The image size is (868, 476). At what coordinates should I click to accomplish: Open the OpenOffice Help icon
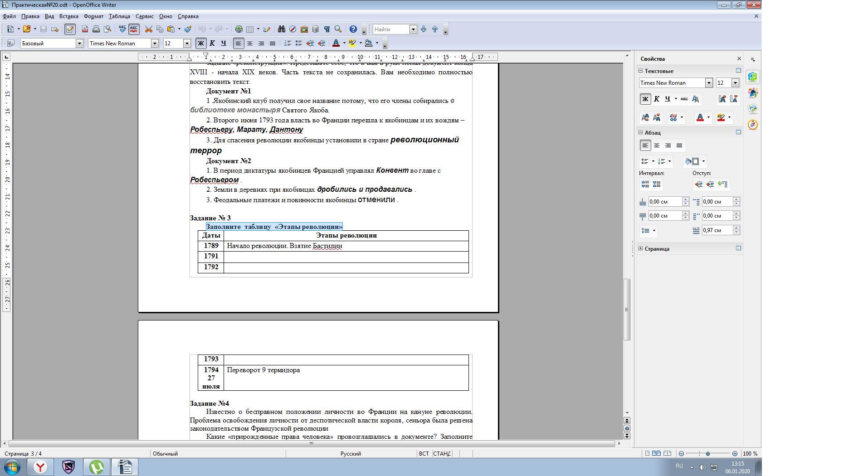[x=353, y=29]
